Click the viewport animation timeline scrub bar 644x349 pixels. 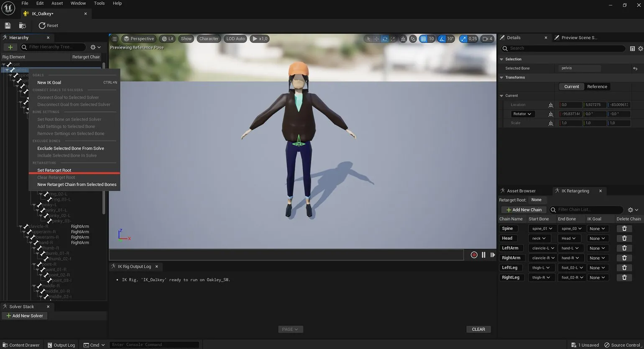click(x=286, y=254)
